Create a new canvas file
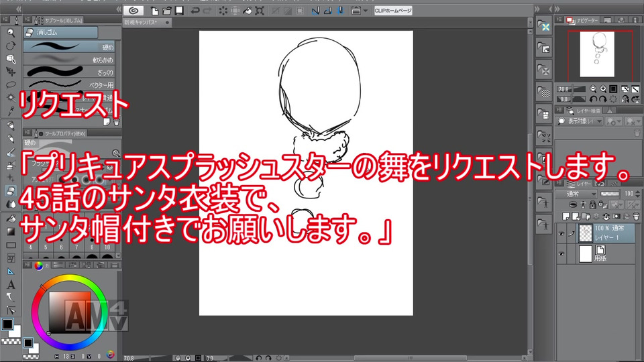 [155, 10]
